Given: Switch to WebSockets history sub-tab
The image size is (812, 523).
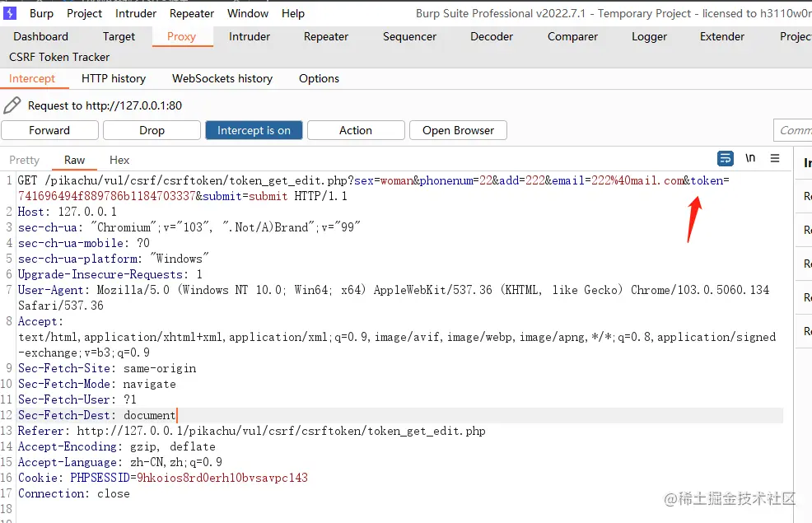Looking at the screenshot, I should [222, 79].
